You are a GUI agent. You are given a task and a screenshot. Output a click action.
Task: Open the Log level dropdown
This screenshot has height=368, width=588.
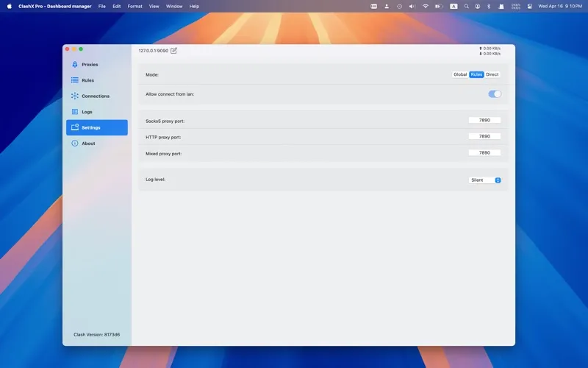pyautogui.click(x=485, y=180)
